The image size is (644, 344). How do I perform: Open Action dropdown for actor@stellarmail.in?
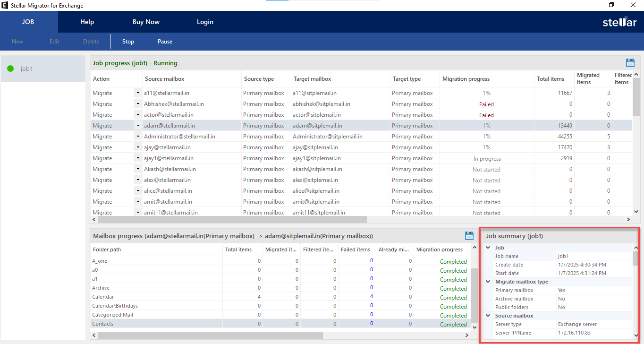(x=138, y=115)
